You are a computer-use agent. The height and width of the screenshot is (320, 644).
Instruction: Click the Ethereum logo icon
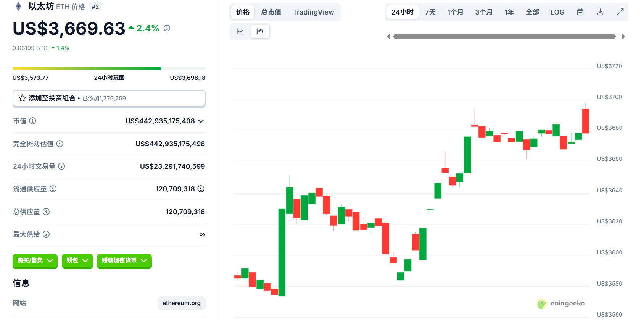(x=18, y=6)
